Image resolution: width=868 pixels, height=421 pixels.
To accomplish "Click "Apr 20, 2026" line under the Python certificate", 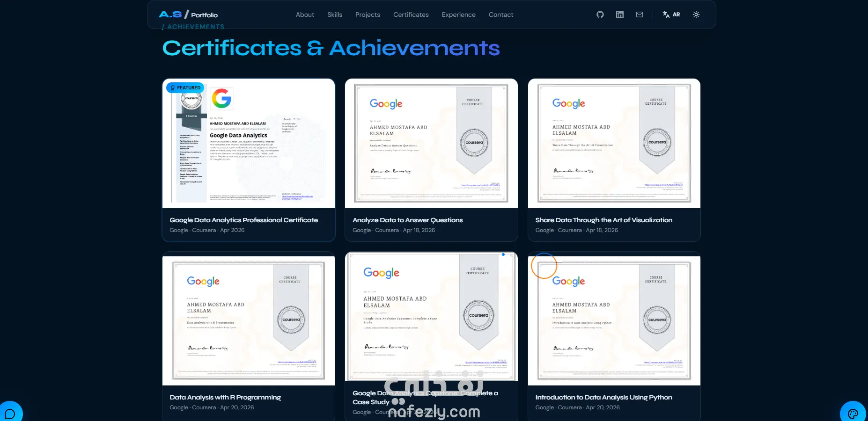I will click(x=578, y=407).
